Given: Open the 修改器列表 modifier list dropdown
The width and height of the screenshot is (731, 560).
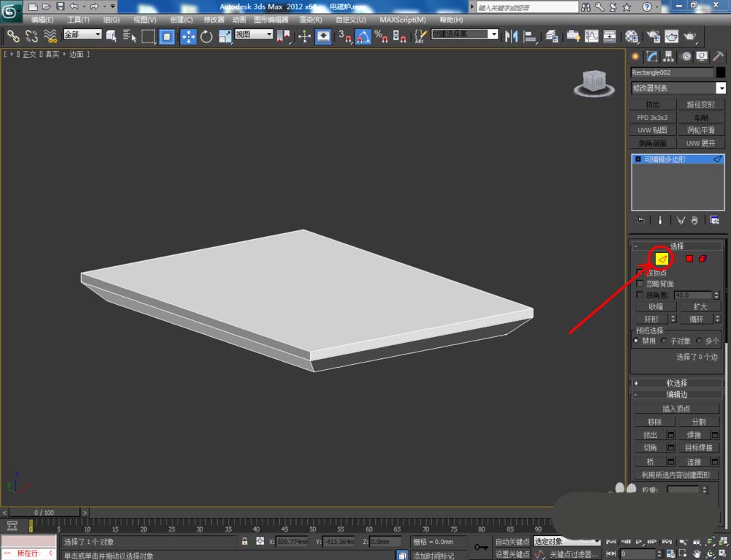Looking at the screenshot, I should click(678, 88).
